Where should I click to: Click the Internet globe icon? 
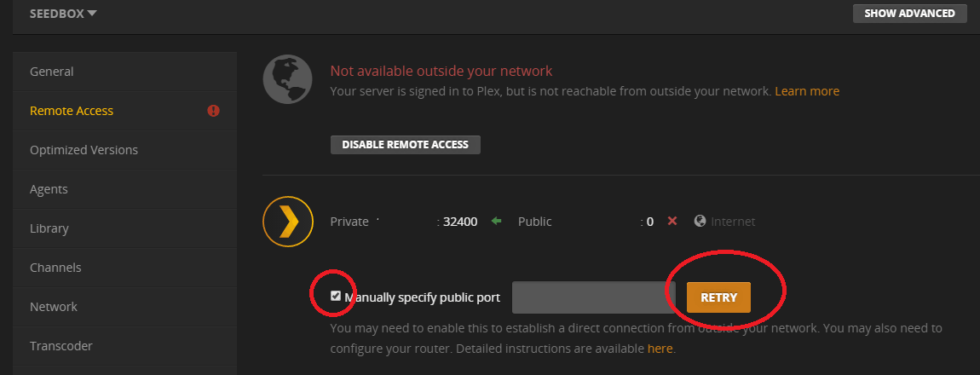point(700,222)
